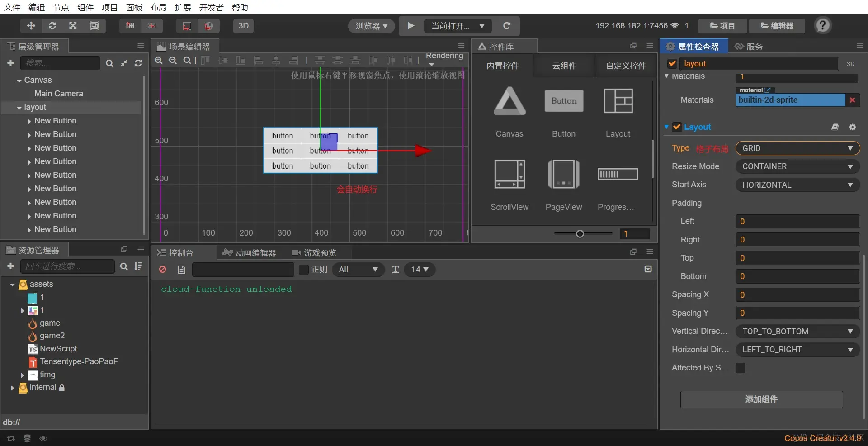The height and width of the screenshot is (446, 868).
Task: Add the PageView widget from the library
Action: click(x=564, y=185)
